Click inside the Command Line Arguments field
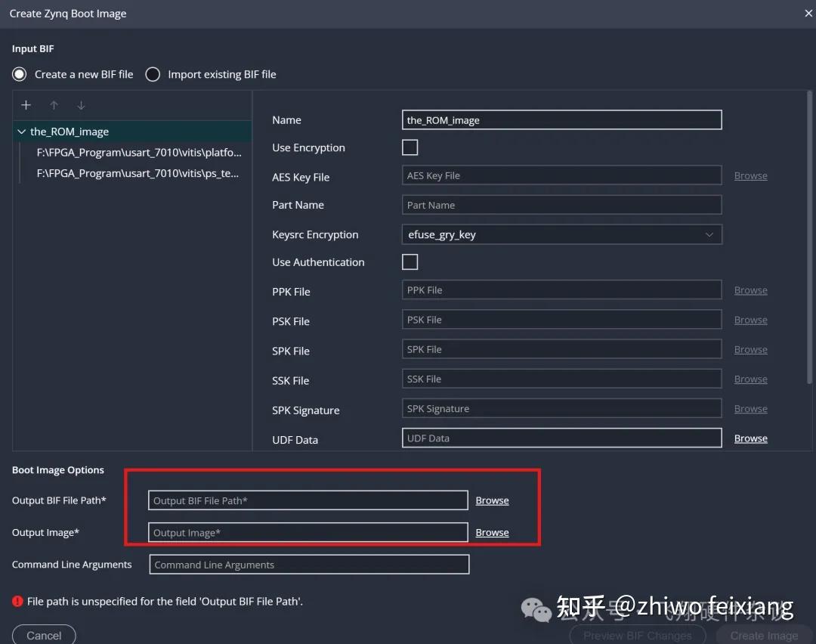The height and width of the screenshot is (644, 816). (308, 564)
